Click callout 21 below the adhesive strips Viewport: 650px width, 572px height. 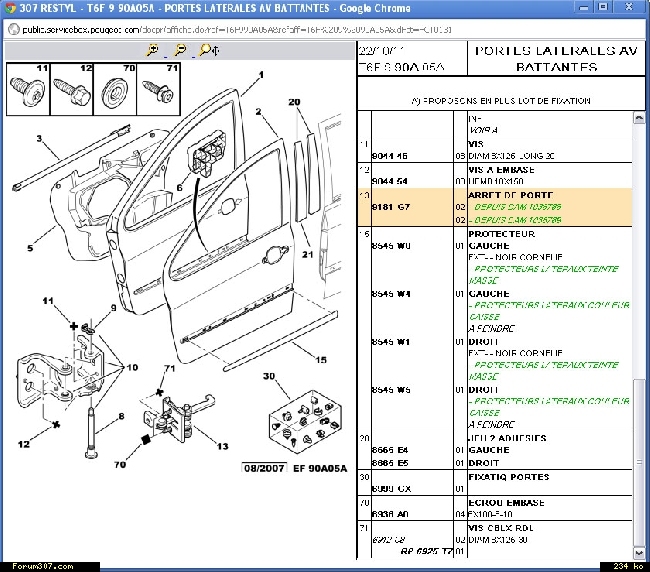pyautogui.click(x=307, y=254)
